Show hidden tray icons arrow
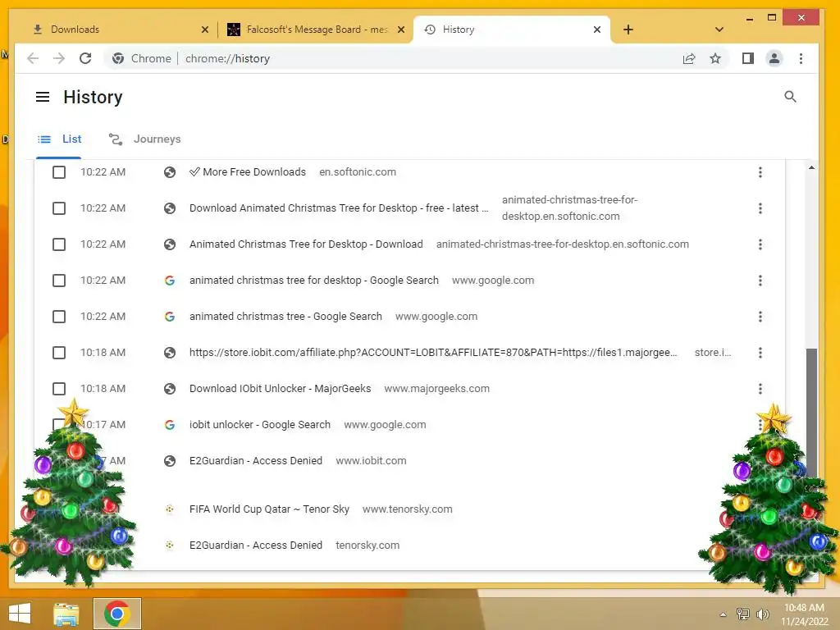 (x=723, y=614)
